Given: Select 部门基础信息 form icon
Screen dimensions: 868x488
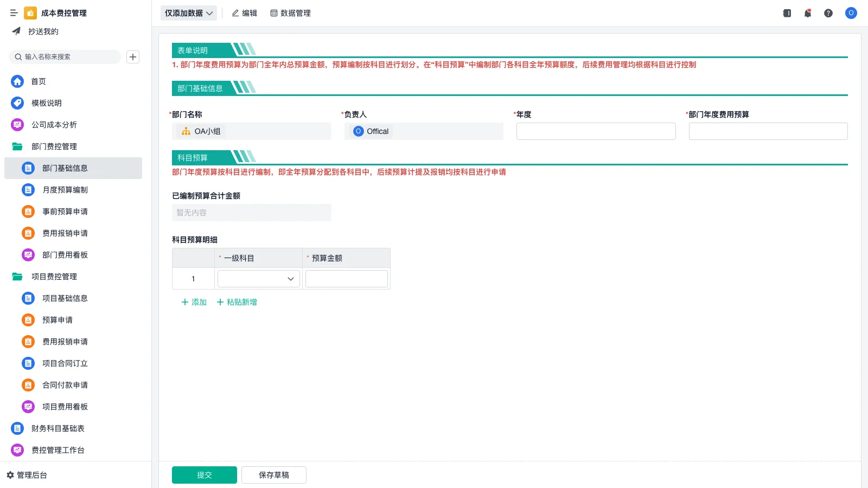Looking at the screenshot, I should [28, 168].
